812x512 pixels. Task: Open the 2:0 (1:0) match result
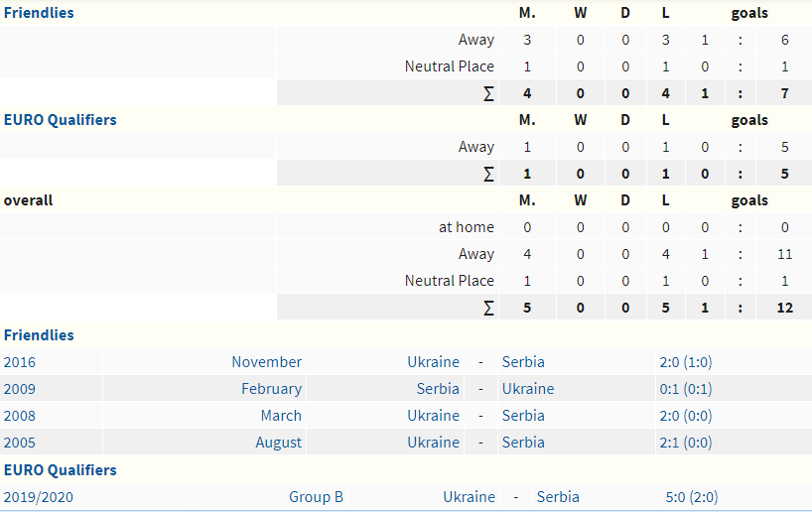tap(685, 362)
